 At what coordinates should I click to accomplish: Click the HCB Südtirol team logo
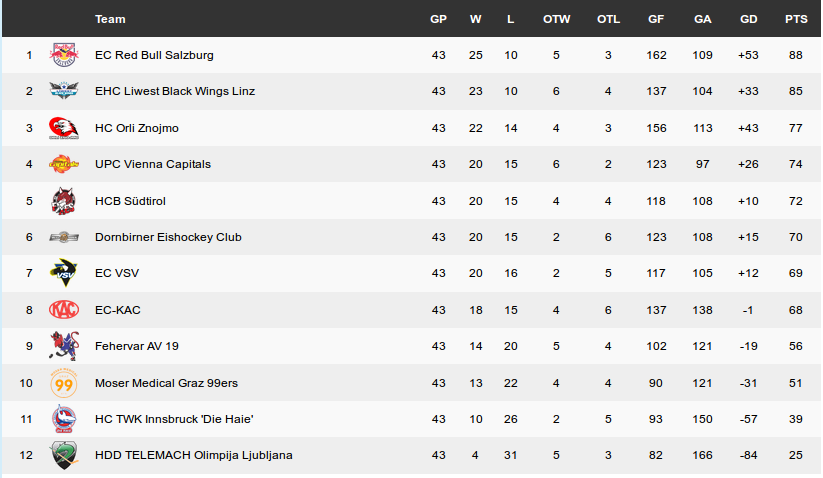click(64, 201)
